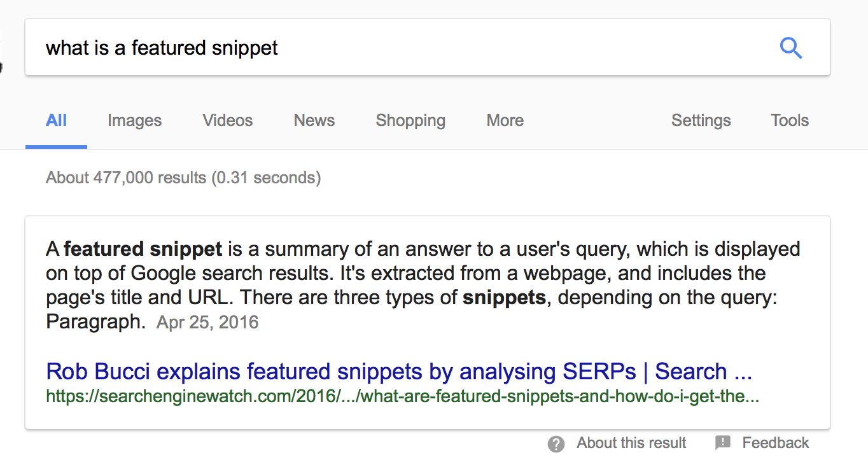Image resolution: width=868 pixels, height=476 pixels.
Task: Switch to the Images tab
Action: [x=134, y=120]
